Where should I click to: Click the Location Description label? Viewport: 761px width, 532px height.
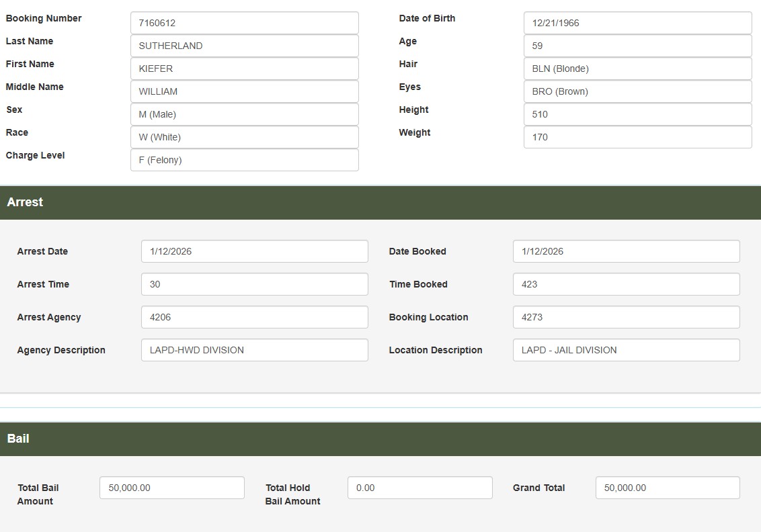click(x=436, y=350)
